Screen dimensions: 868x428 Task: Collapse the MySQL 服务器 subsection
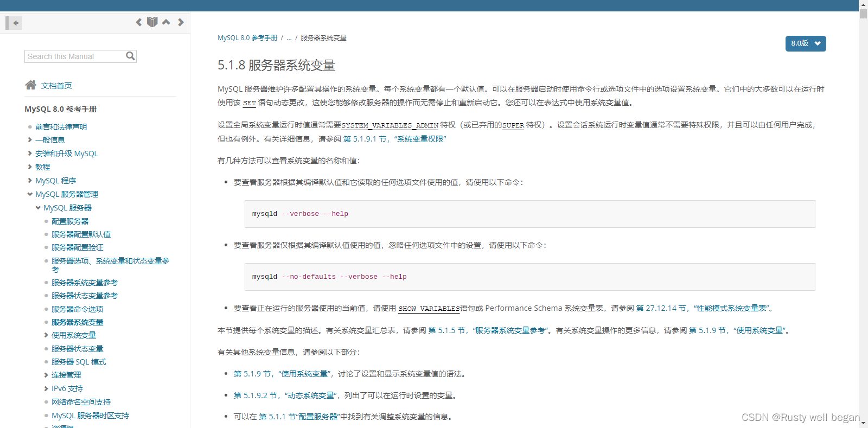(x=38, y=208)
